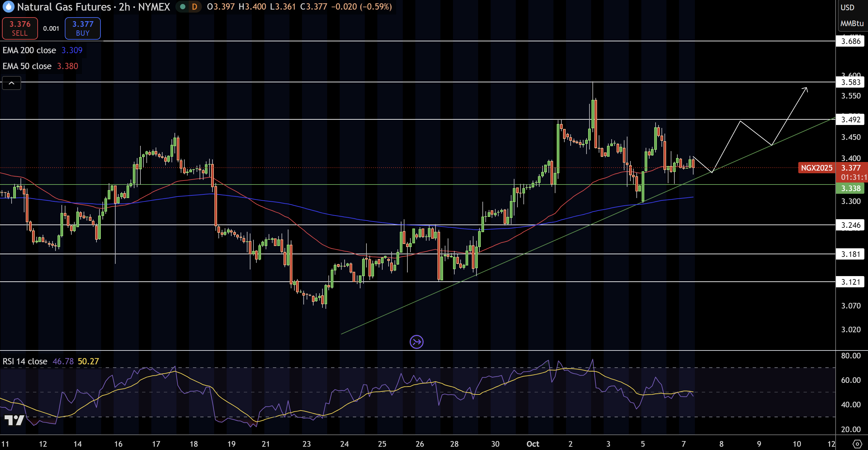Screen dimensions: 868x450
Task: Click the 3.121 price level label
Action: (850, 282)
